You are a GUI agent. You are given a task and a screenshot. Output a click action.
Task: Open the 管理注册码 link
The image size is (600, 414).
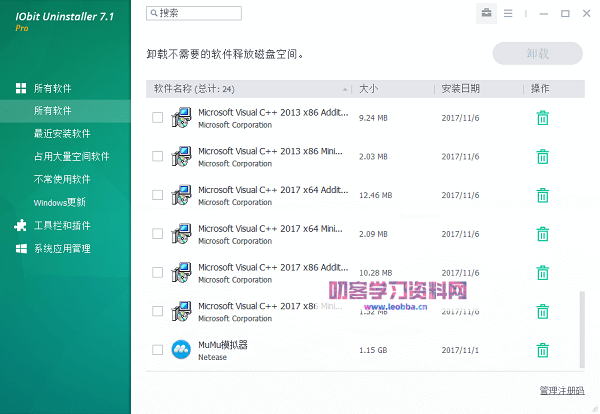[x=562, y=391]
